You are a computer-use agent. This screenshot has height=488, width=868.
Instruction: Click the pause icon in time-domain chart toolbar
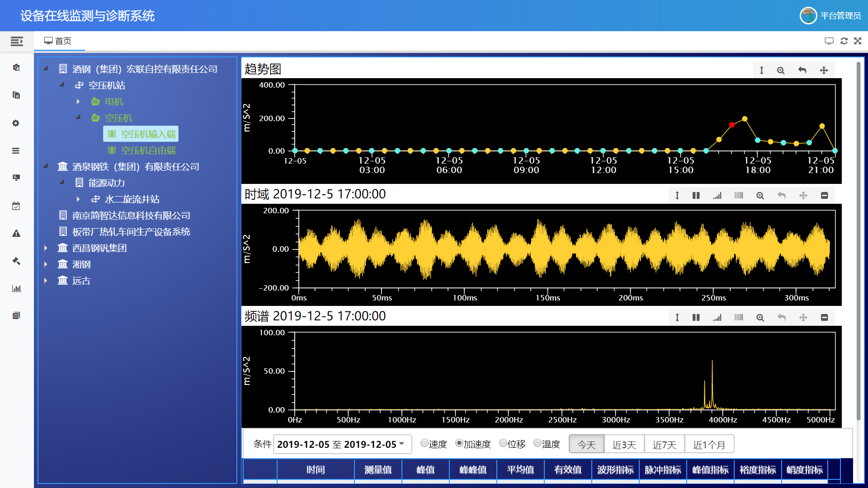[696, 196]
